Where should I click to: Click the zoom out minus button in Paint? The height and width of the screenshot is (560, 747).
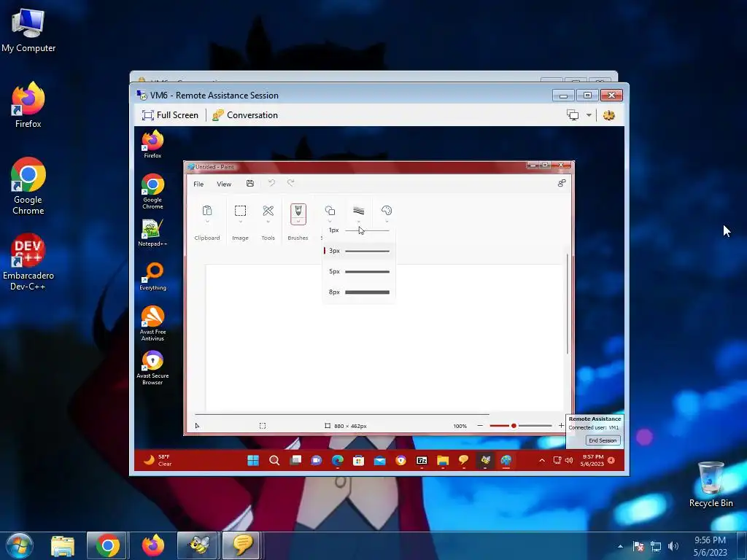pyautogui.click(x=480, y=426)
